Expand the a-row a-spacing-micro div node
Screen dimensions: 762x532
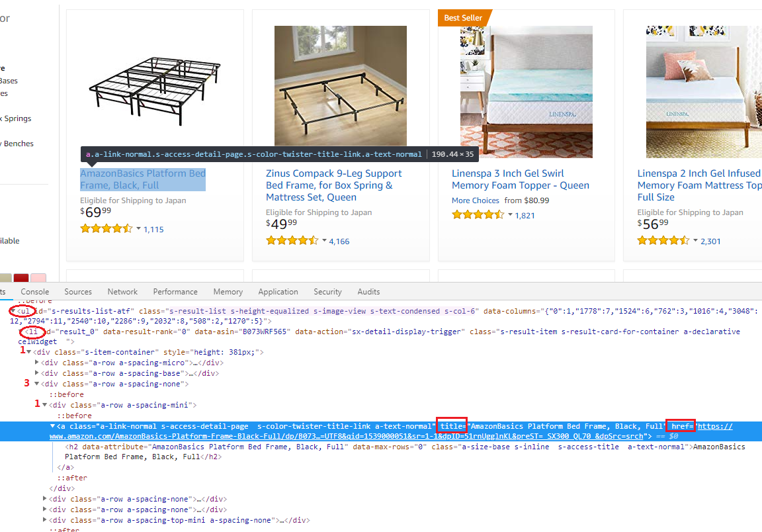click(37, 363)
